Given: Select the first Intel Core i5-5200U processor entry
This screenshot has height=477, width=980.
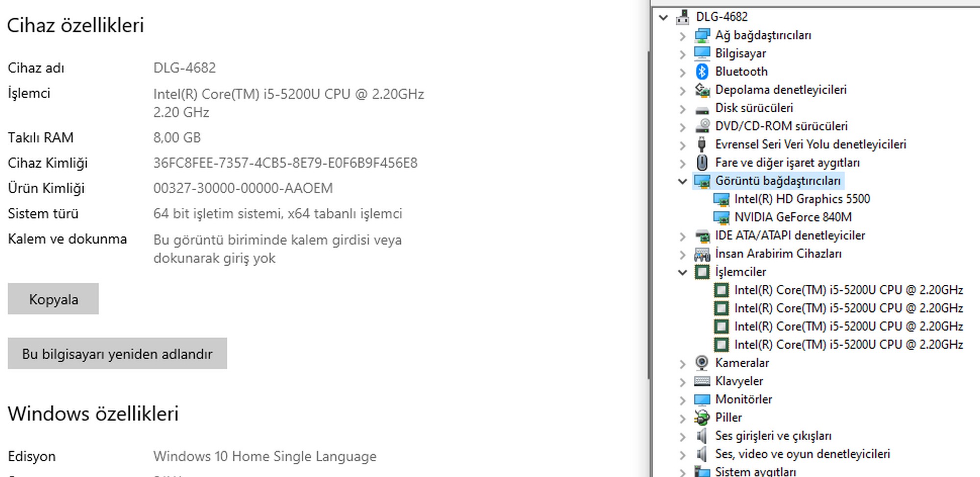Looking at the screenshot, I should click(848, 290).
